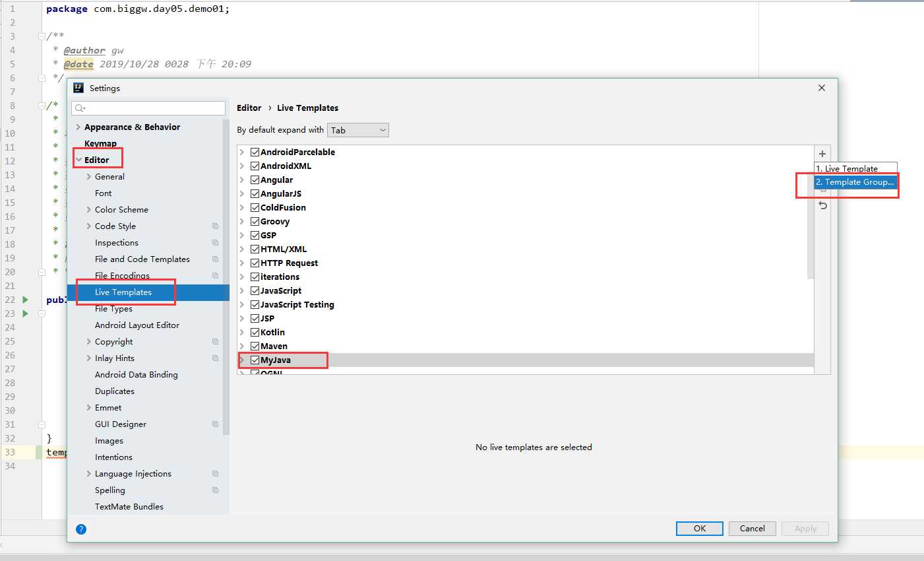Open the 'By default expand with' Tab dropdown

[x=358, y=130]
